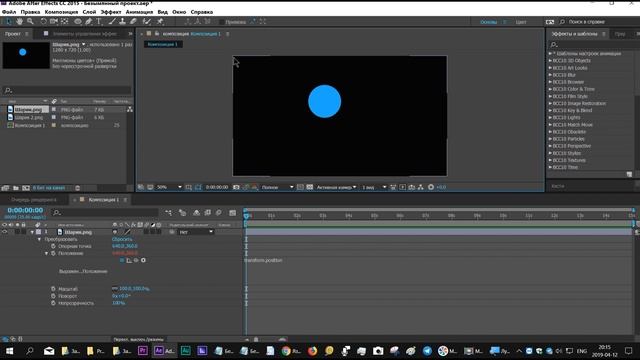Screen dimensions: 640x360
Task: Click the Сбросить transform reset link
Action: [122, 239]
